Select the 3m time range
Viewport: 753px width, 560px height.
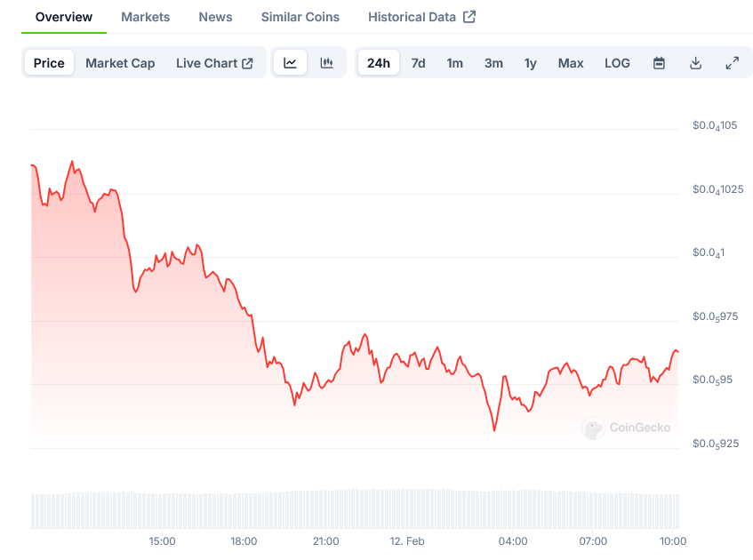[x=493, y=63]
